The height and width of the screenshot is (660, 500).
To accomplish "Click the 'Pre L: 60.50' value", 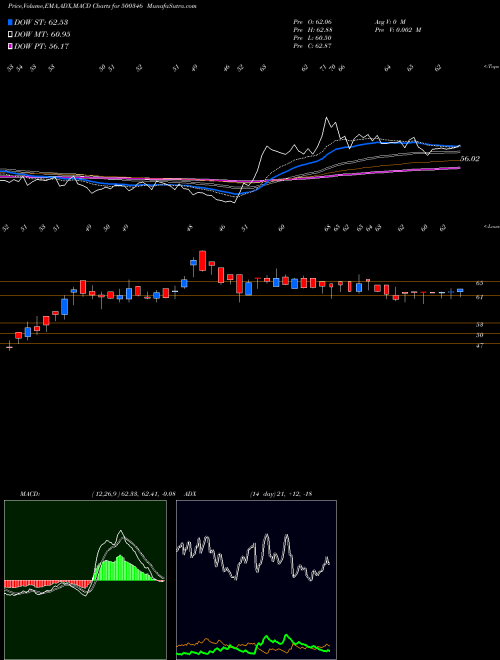I will tap(312, 37).
